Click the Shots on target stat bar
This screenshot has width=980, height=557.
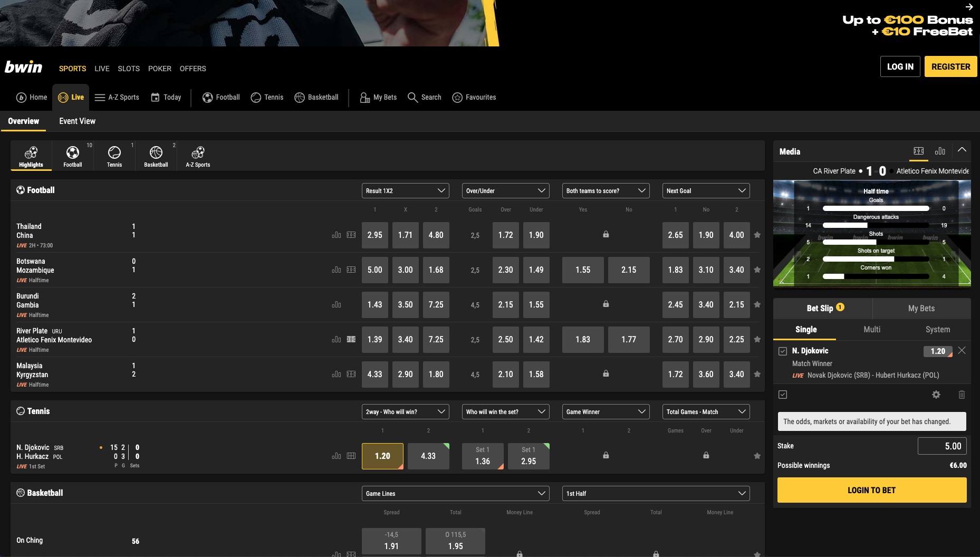[876, 259]
